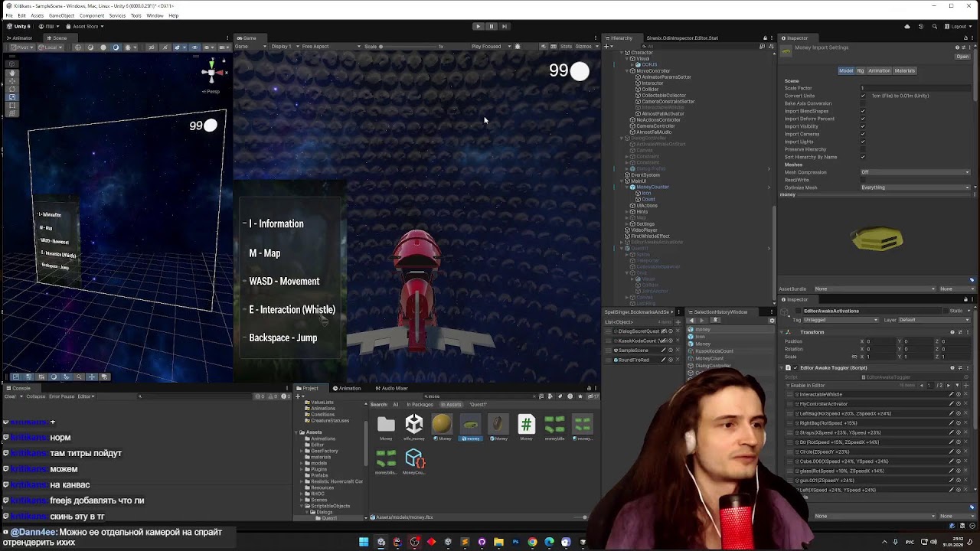Viewport: 980px width, 551px height.
Task: Click the scene orientation gizmo
Action: (212, 73)
